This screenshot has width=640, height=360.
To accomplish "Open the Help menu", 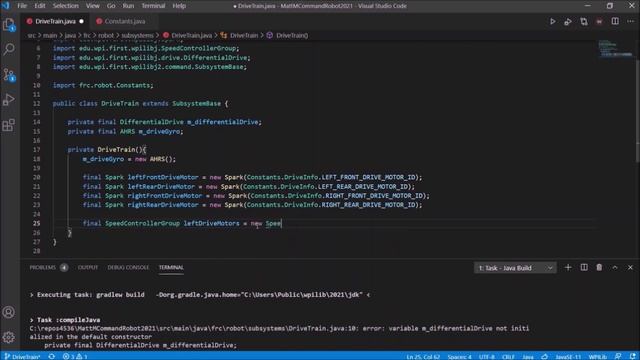I will tap(179, 6).
